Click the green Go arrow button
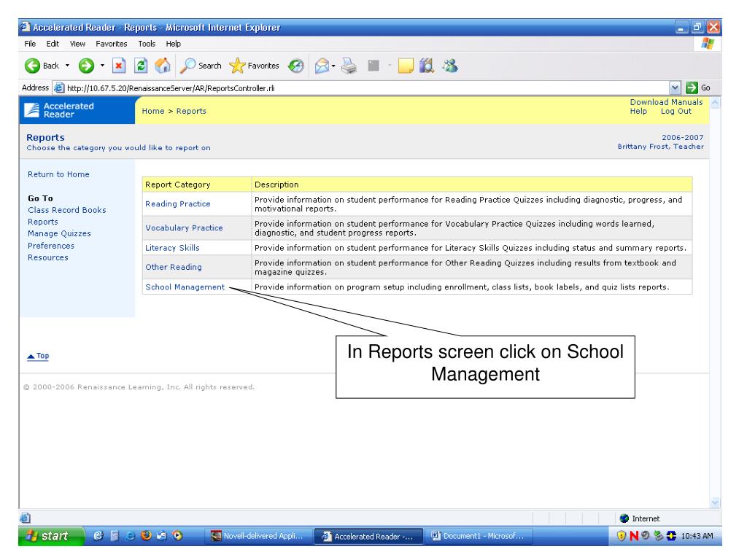747x560 pixels. pyautogui.click(x=692, y=87)
